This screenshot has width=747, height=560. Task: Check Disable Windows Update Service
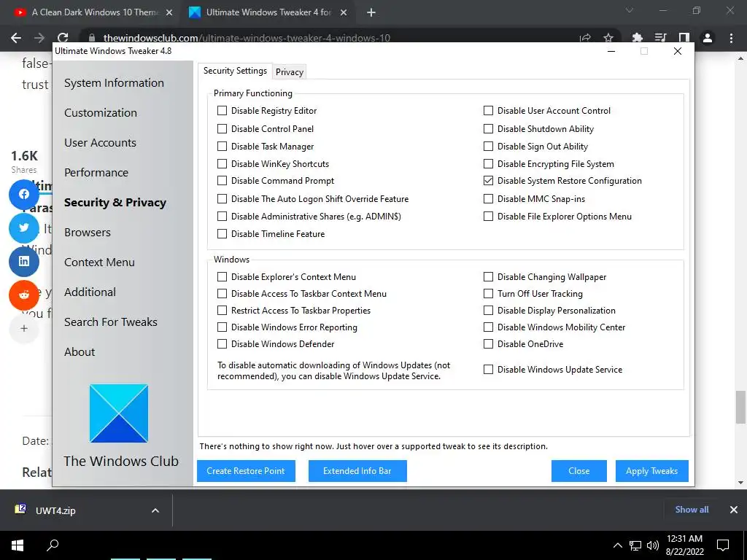click(488, 369)
